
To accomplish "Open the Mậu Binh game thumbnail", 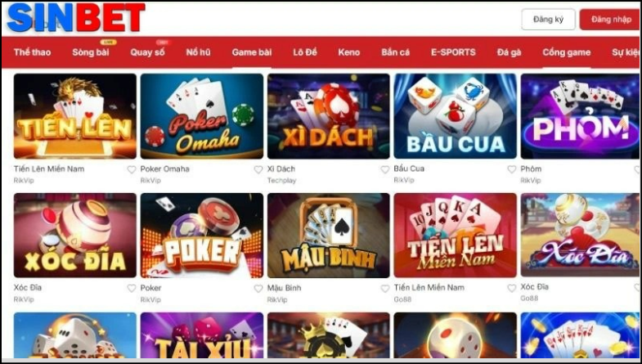I will 329,236.
